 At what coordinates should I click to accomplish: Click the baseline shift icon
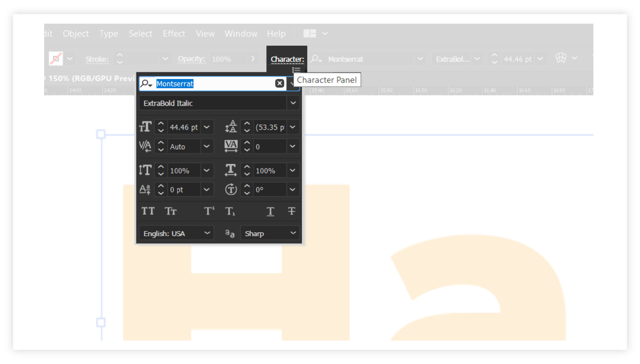click(x=145, y=189)
